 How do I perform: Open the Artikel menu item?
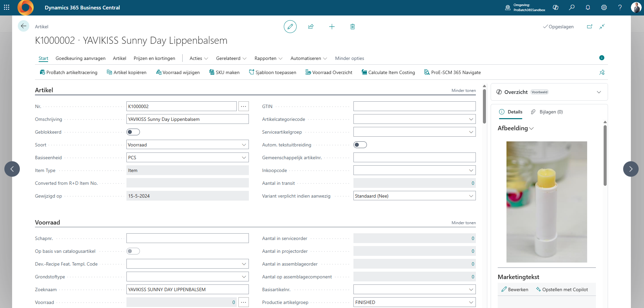119,58
